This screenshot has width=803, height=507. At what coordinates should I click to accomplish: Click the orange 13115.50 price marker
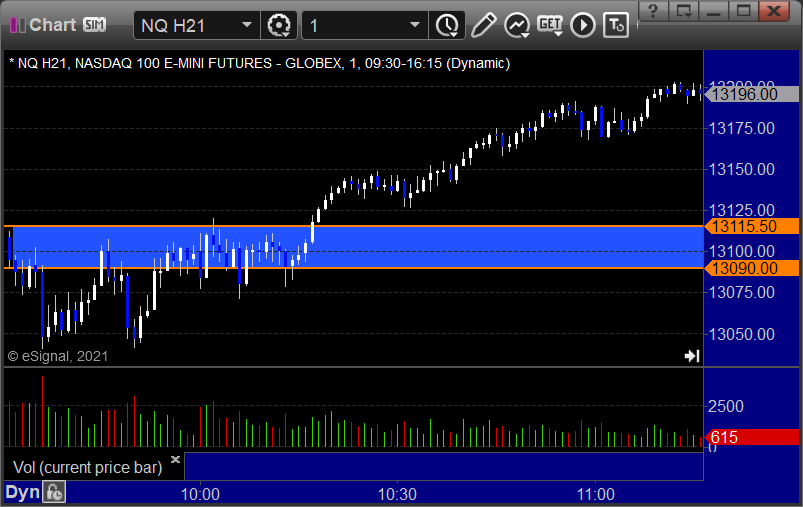(x=751, y=226)
